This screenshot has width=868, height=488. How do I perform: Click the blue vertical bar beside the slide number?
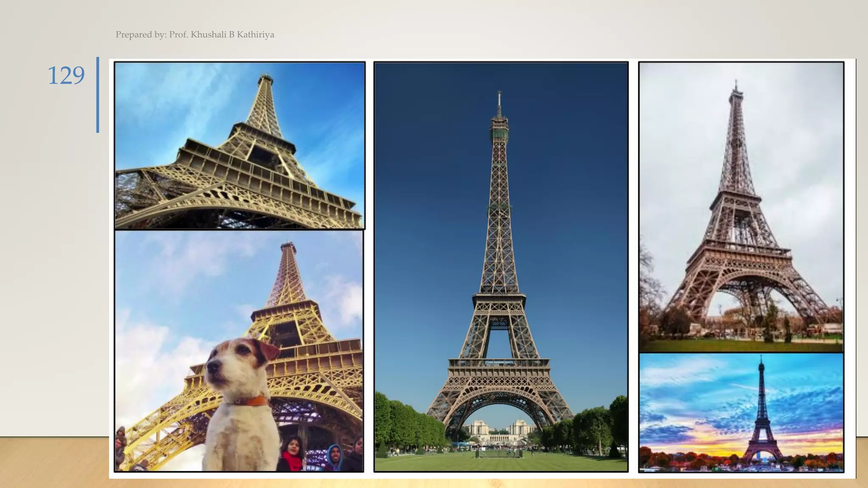97,95
